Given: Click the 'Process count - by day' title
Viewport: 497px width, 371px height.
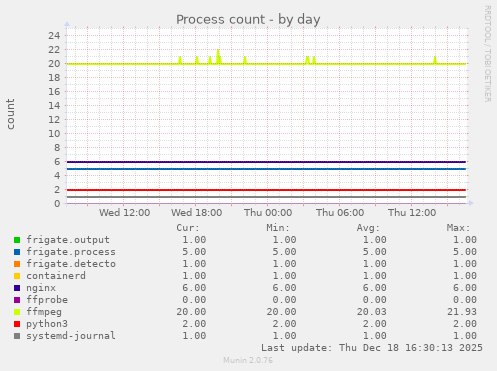Looking at the screenshot, I should click(x=248, y=20).
